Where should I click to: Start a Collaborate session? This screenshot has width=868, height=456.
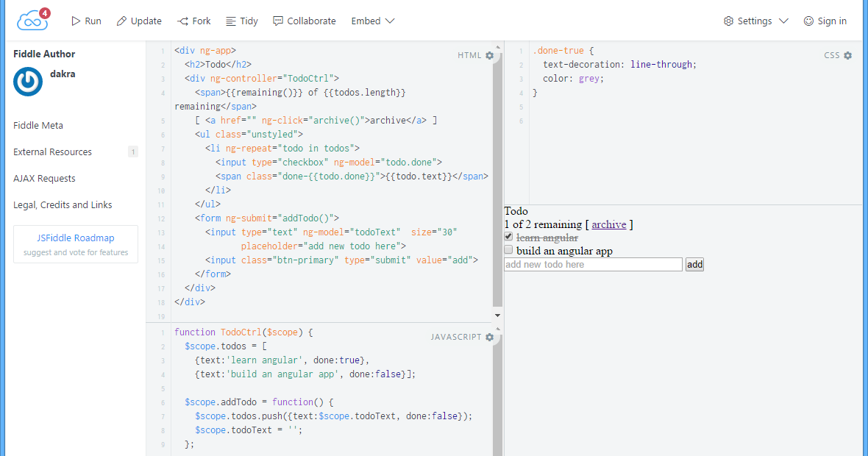click(x=304, y=21)
